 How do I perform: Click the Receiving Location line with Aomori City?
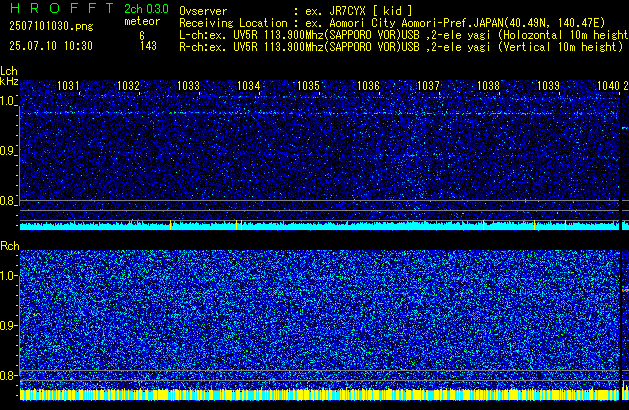(392, 23)
